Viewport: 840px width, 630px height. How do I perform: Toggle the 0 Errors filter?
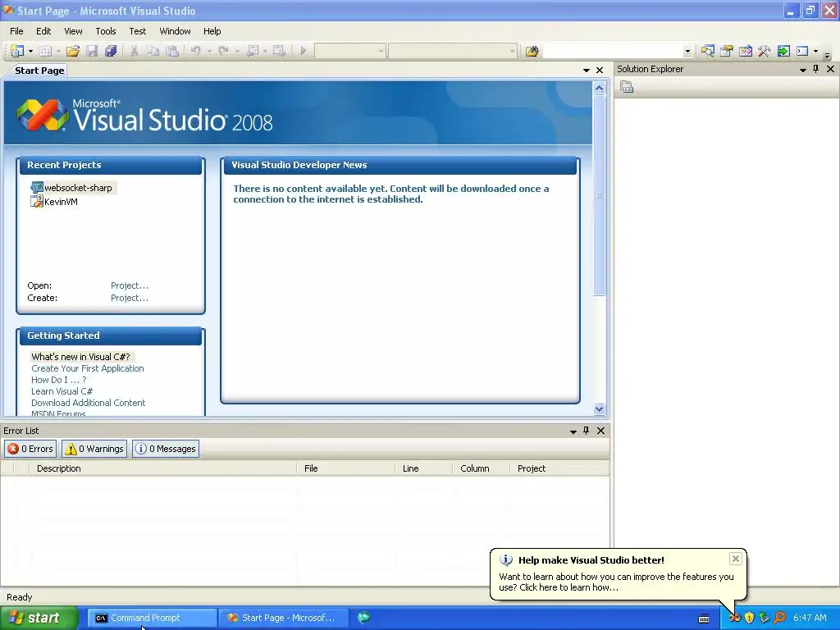coord(30,449)
